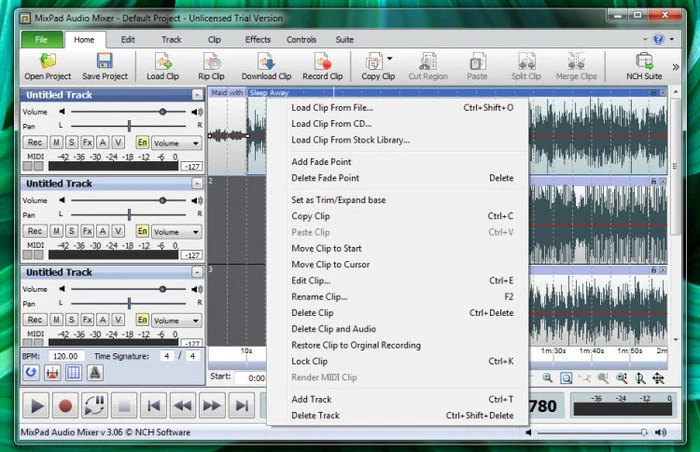Expand the Copy Clip dropdown arrow
Viewport: 700px width, 452px height.
point(389,60)
